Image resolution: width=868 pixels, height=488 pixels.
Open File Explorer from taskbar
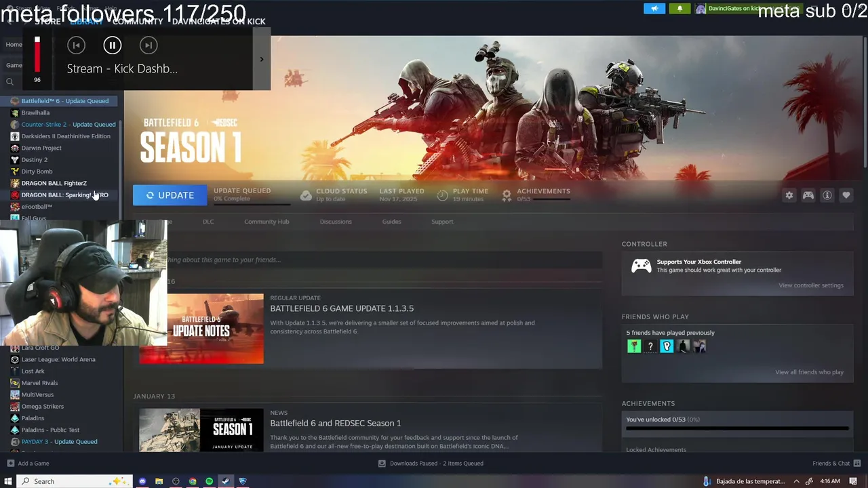(159, 481)
